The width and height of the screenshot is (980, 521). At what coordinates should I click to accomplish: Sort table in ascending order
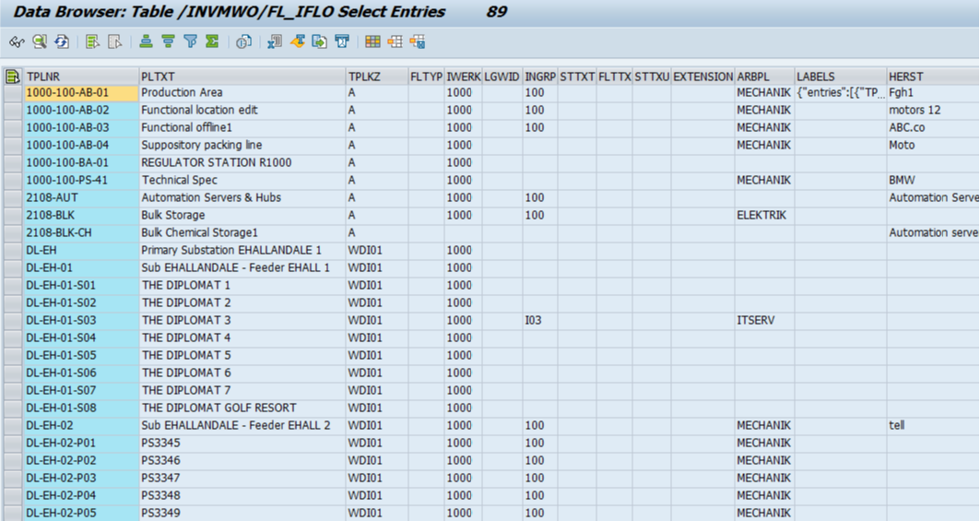146,41
